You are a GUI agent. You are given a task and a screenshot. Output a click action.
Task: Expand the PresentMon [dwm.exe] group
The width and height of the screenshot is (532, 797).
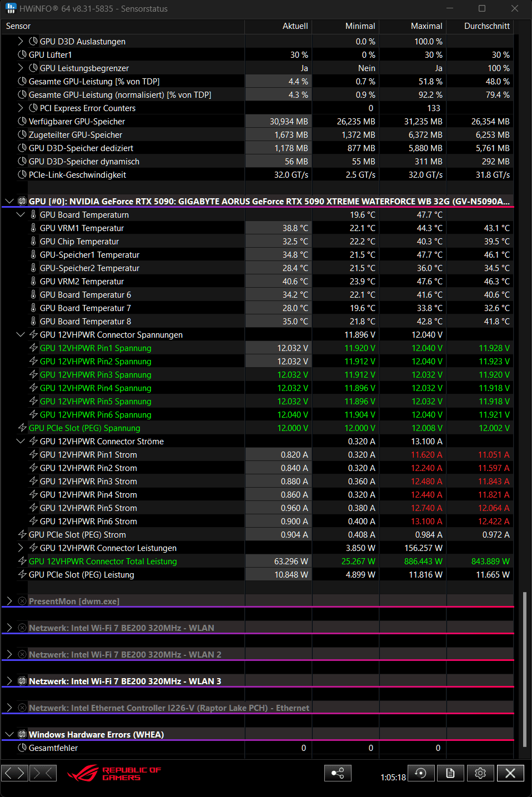coord(9,601)
